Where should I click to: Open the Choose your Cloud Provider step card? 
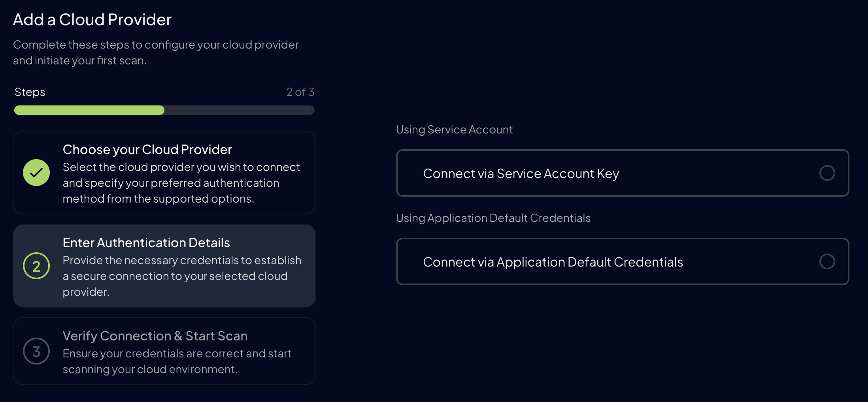(x=164, y=173)
